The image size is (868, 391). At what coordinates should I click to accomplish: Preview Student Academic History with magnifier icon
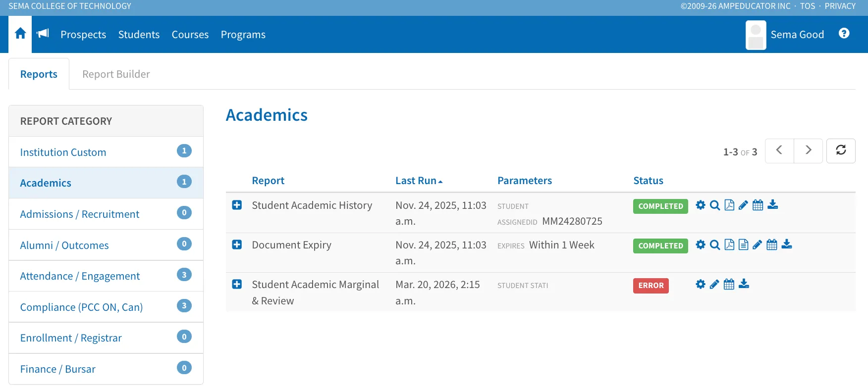point(714,205)
